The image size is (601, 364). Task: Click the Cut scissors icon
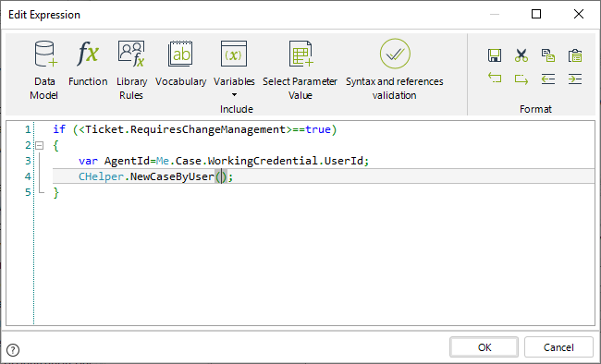click(x=521, y=55)
